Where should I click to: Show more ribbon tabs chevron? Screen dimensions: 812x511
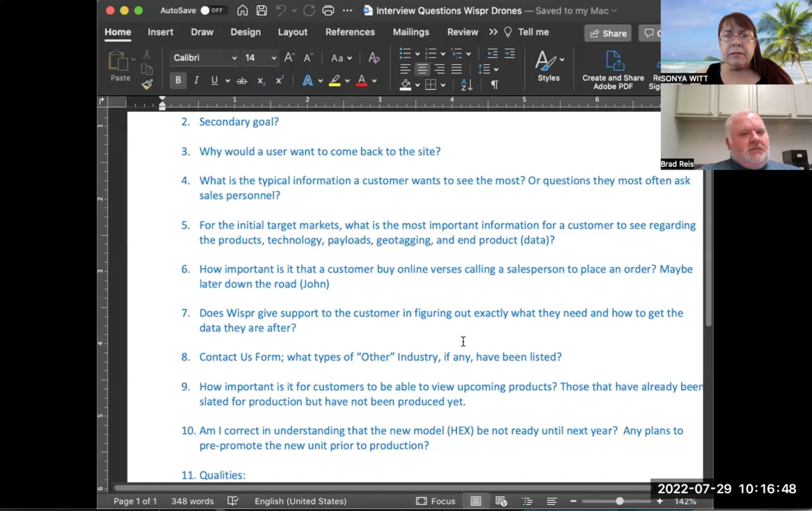tap(493, 32)
